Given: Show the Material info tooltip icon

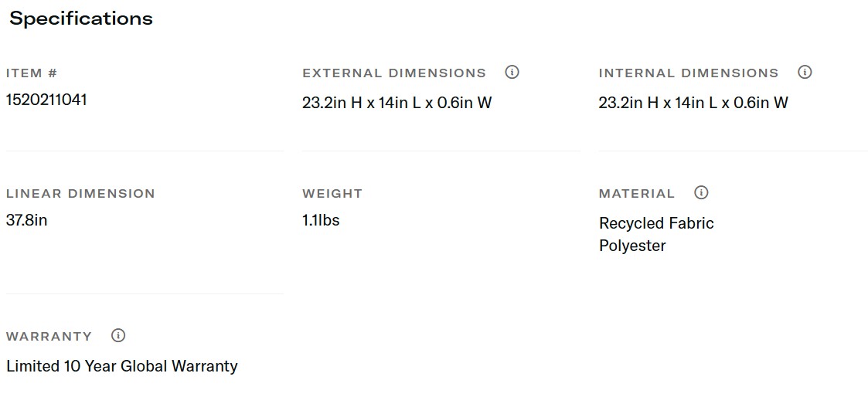Looking at the screenshot, I should (x=701, y=192).
